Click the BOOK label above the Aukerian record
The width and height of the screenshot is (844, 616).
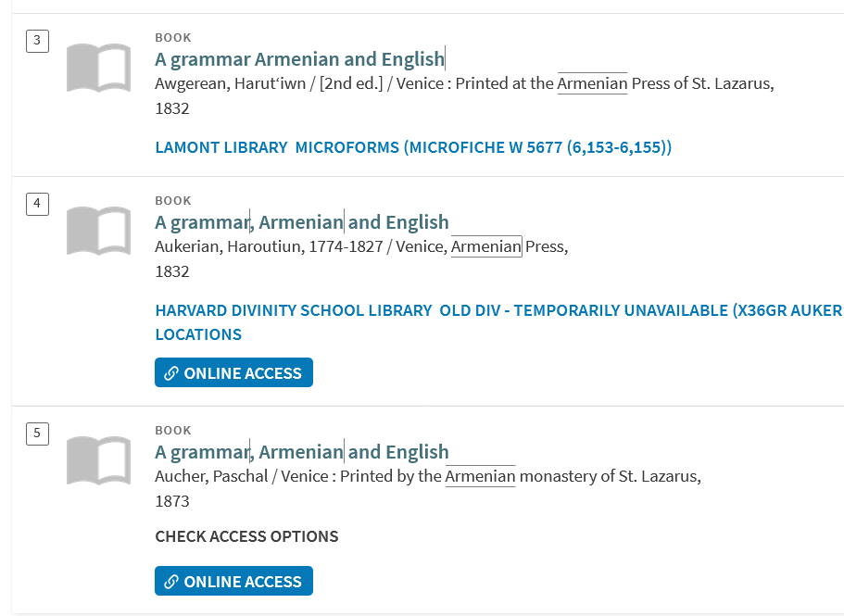173,201
